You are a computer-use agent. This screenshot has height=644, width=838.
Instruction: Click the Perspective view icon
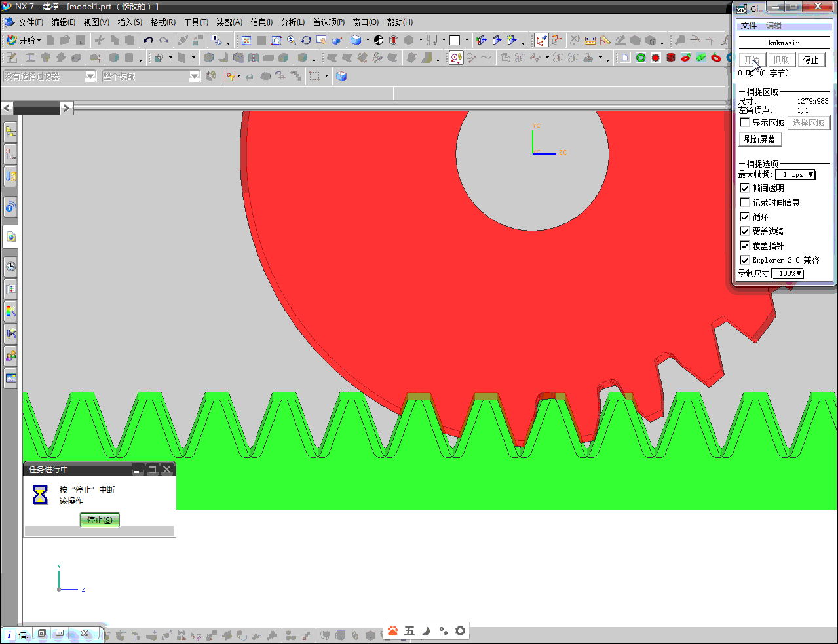point(337,40)
